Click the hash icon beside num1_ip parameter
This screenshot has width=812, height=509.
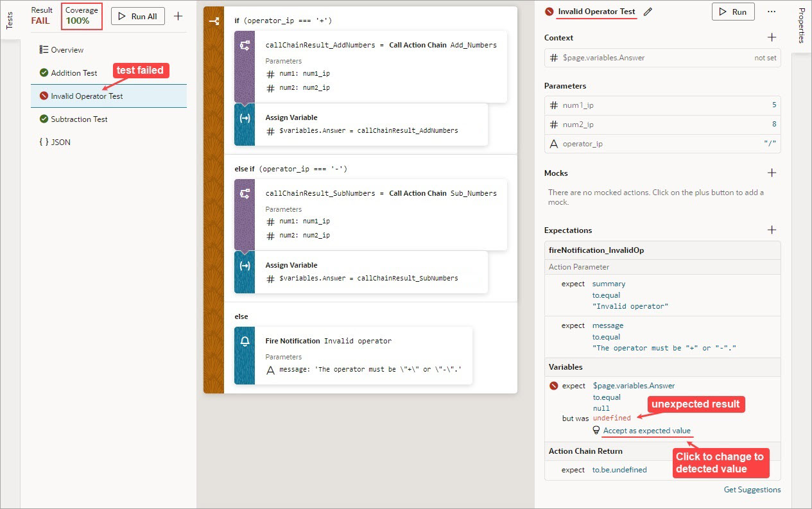coord(554,105)
